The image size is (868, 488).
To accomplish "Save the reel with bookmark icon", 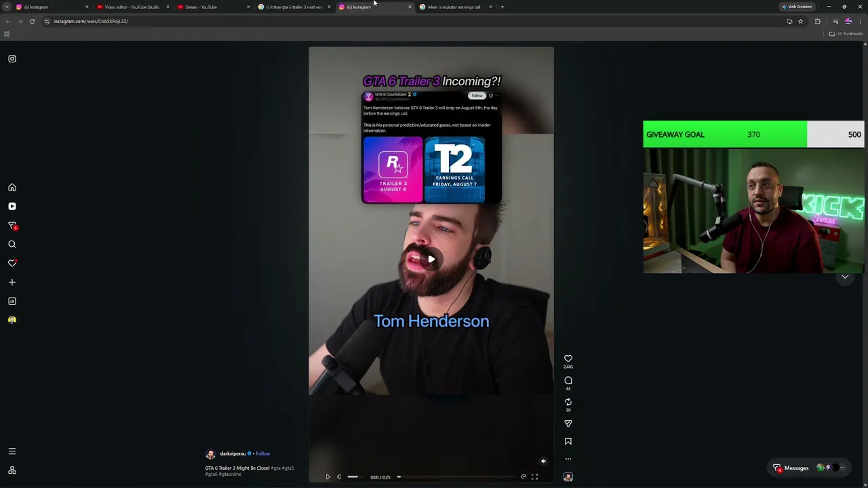I will pos(568,441).
